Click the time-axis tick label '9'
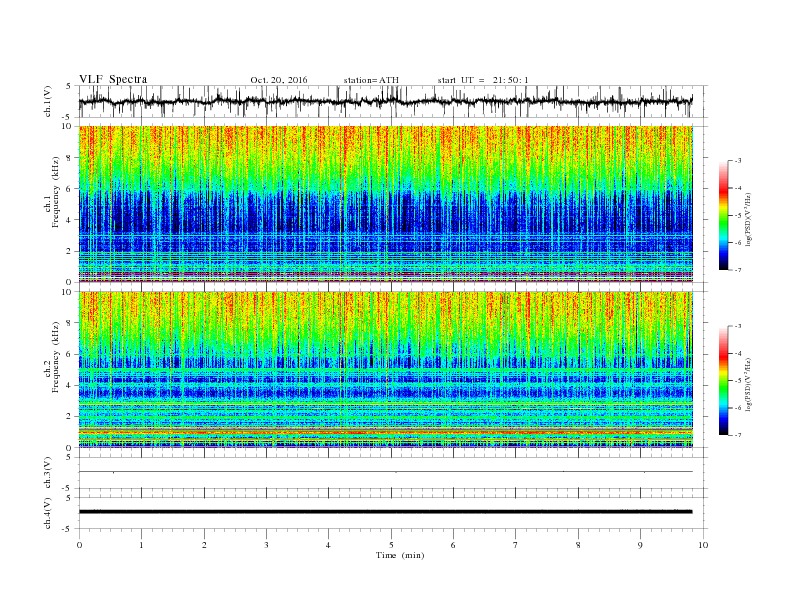792x612 pixels. pyautogui.click(x=640, y=545)
